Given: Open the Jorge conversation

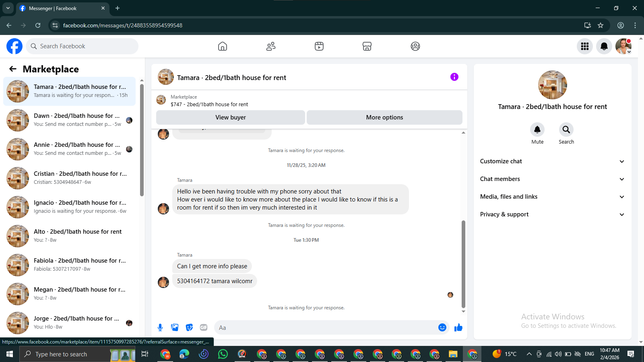Looking at the screenshot, I should pos(69,323).
